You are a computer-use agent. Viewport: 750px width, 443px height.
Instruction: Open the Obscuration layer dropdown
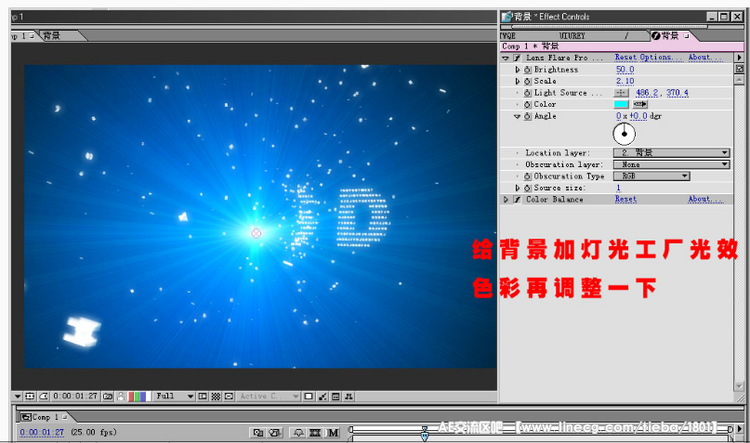672,165
